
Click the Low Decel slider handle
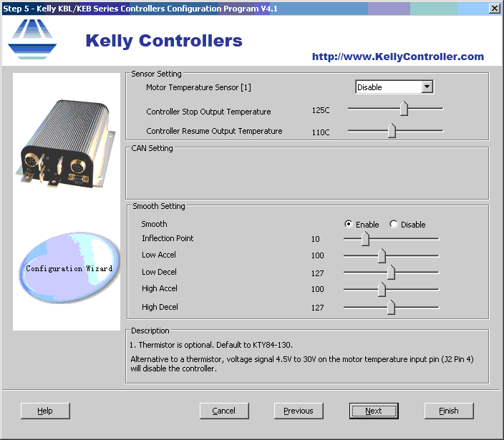[391, 273]
